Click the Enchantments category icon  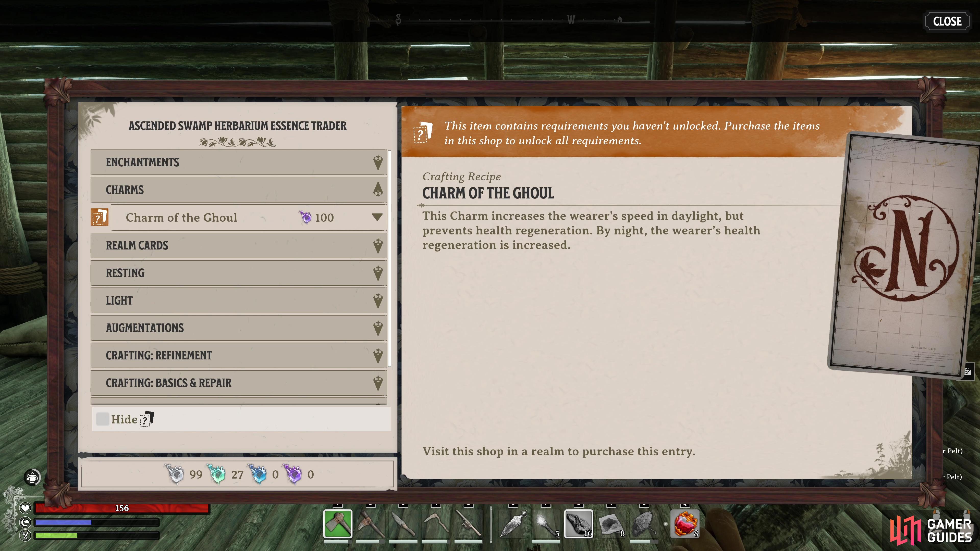point(378,162)
